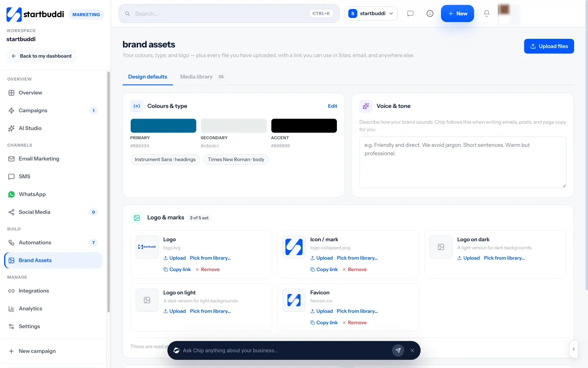Select the primary colour swatch
Image resolution: width=588 pixels, height=368 pixels.
coord(163,126)
